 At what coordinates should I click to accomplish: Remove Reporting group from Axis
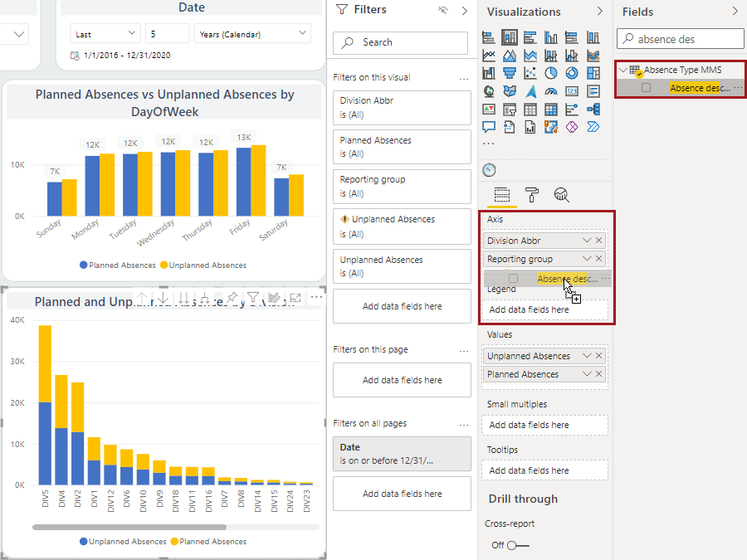(599, 259)
